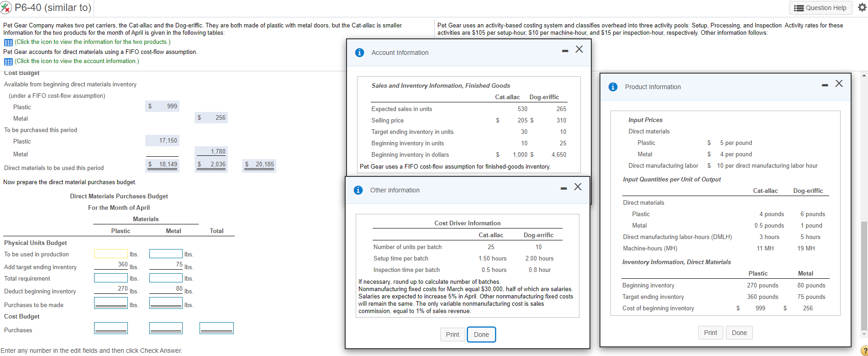The image size is (868, 356).
Task: Focus Metal 'Purchases to be made' field
Action: click(166, 303)
